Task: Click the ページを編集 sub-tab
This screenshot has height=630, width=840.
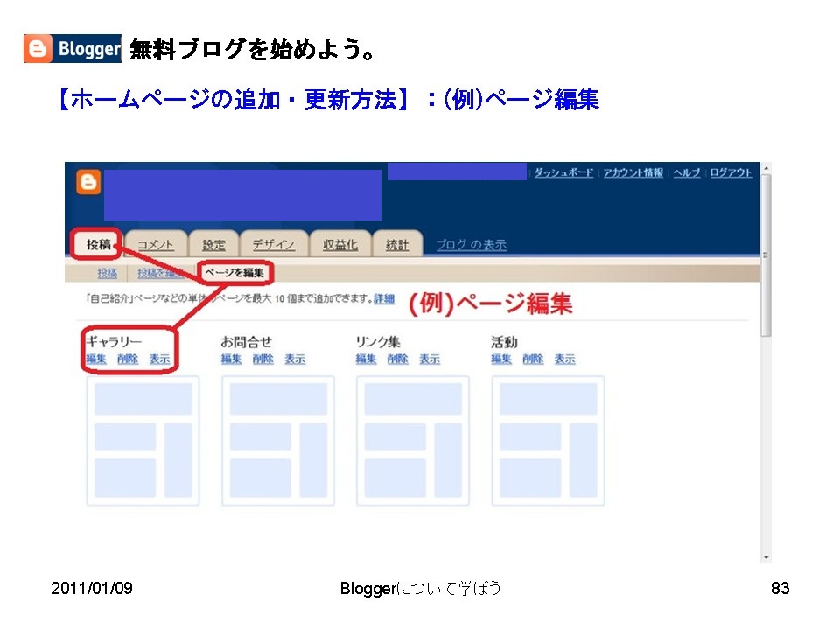Action: click(234, 273)
